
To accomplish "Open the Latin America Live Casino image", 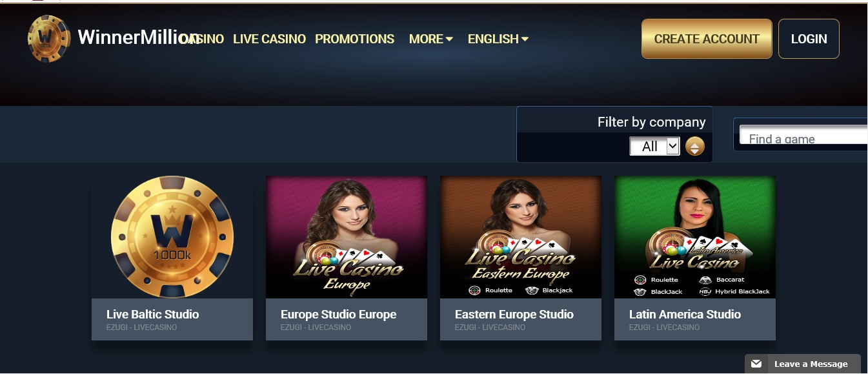I will click(x=695, y=237).
